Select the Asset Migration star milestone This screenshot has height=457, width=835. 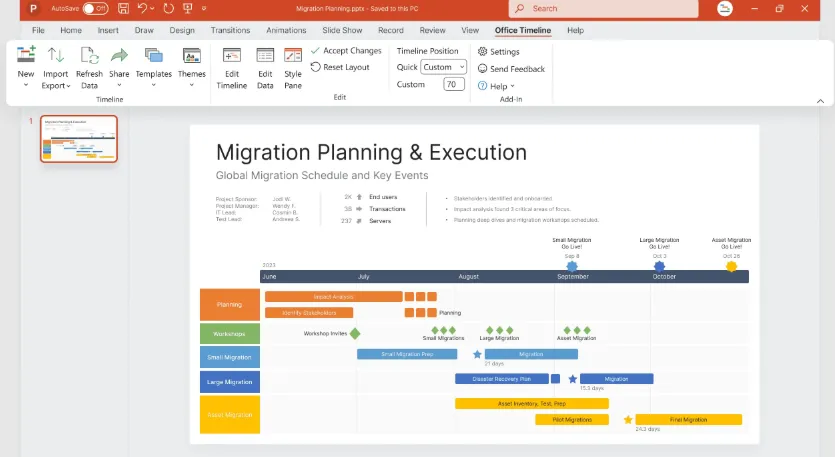tap(628, 420)
